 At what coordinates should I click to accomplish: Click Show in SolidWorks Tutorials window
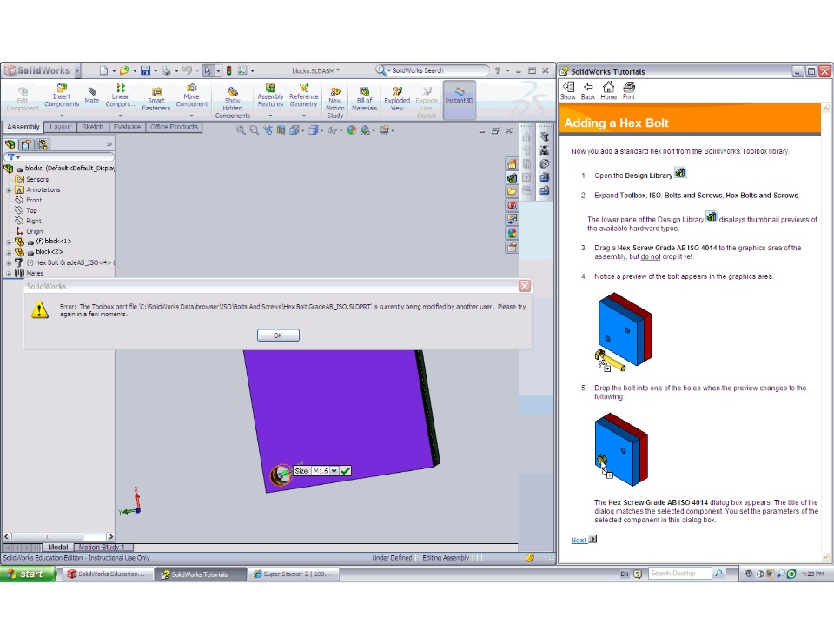coord(568,90)
